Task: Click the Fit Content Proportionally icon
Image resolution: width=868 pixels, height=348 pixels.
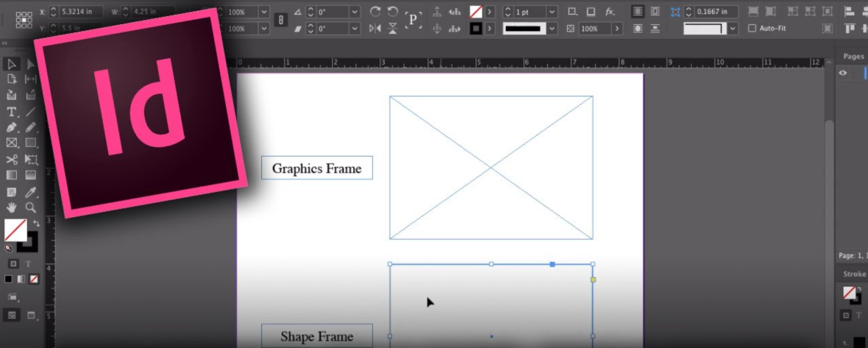Action: pos(770,11)
